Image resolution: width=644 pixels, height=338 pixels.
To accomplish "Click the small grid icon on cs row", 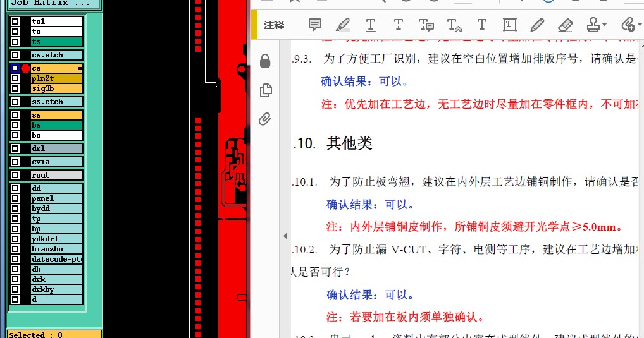I will [x=80, y=68].
